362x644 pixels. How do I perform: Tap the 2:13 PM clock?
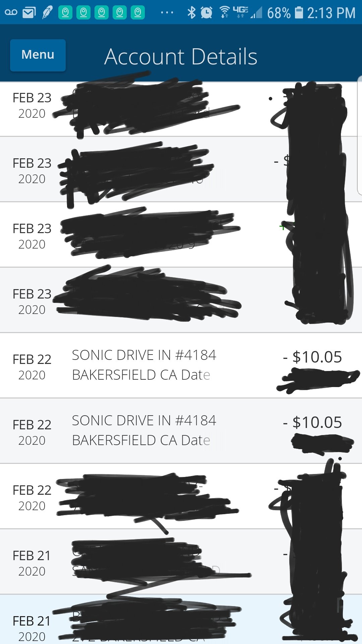[x=331, y=13]
